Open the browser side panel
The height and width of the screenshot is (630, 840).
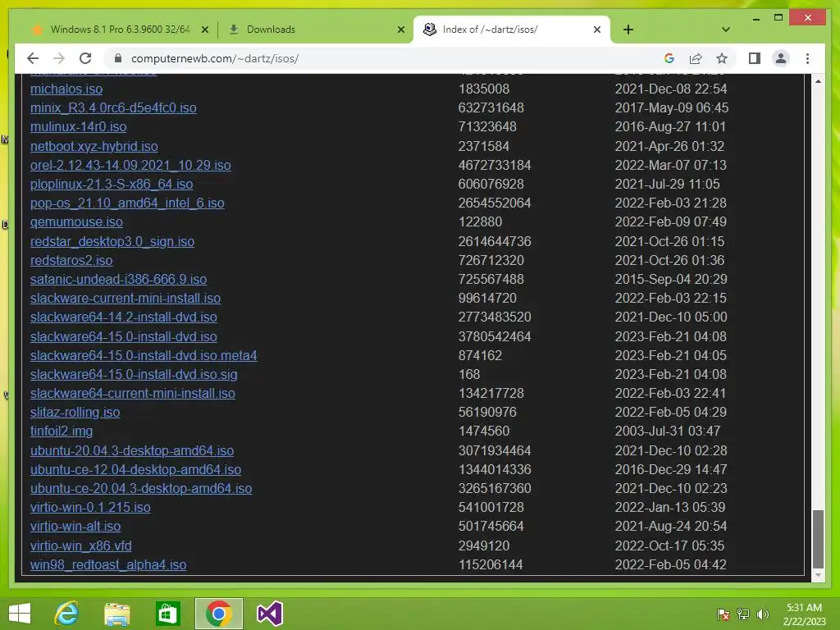[755, 58]
